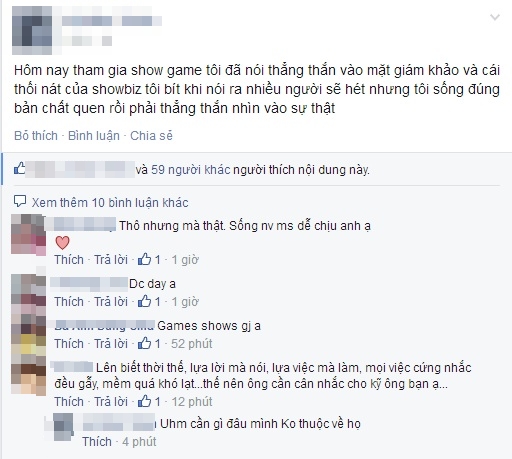Click like-count thumb on 'Thô nhưng mà thật' comment

(144, 259)
